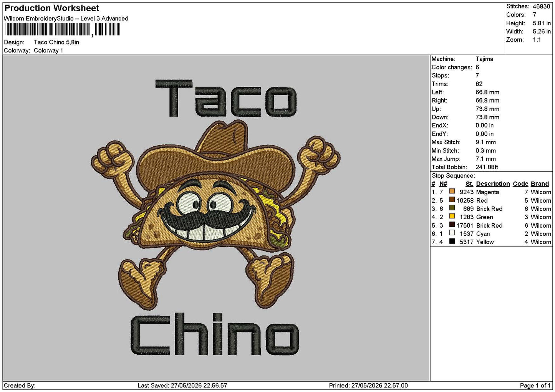The height and width of the screenshot is (392, 555).
Task: Click the 'Code' column header
Action: tap(520, 184)
